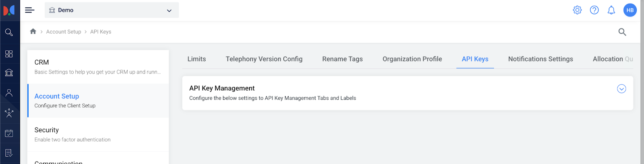This screenshot has height=164, width=644.
Task: Open the sidebar search icon
Action: (9, 32)
